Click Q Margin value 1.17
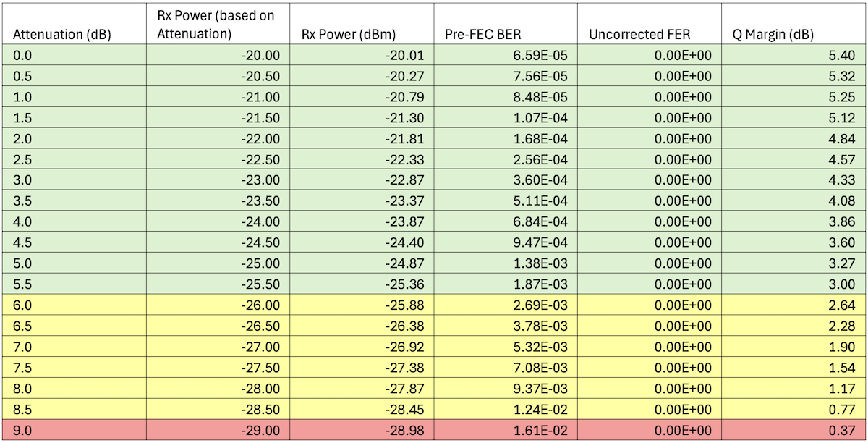This screenshot has height=443, width=868. tap(793, 387)
